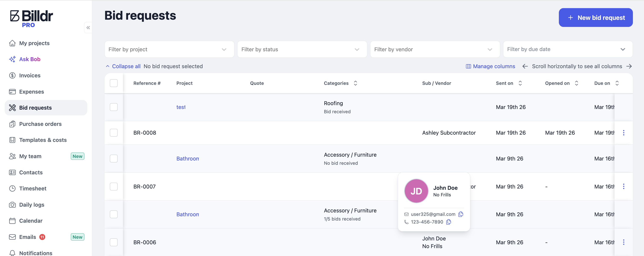Go to Purchase orders in sidebar
The width and height of the screenshot is (644, 256).
point(40,124)
